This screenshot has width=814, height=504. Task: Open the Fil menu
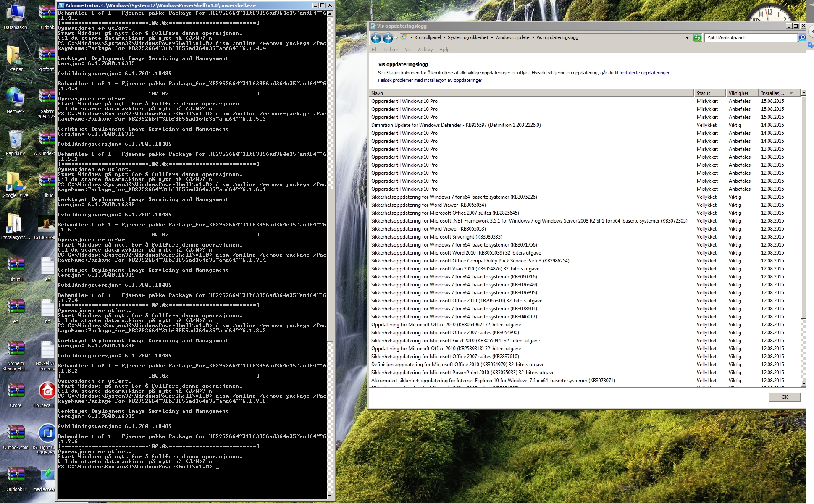(x=374, y=50)
